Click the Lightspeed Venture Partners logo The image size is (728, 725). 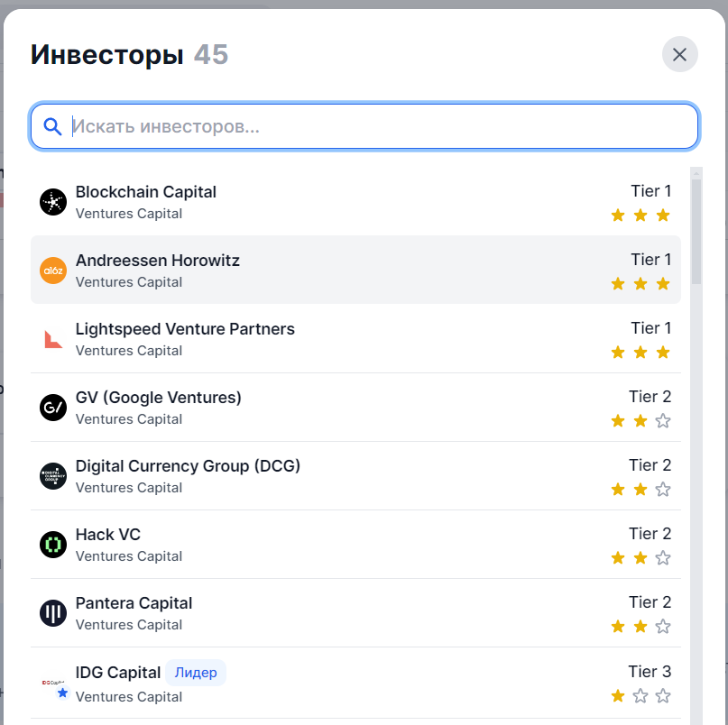pos(53,339)
